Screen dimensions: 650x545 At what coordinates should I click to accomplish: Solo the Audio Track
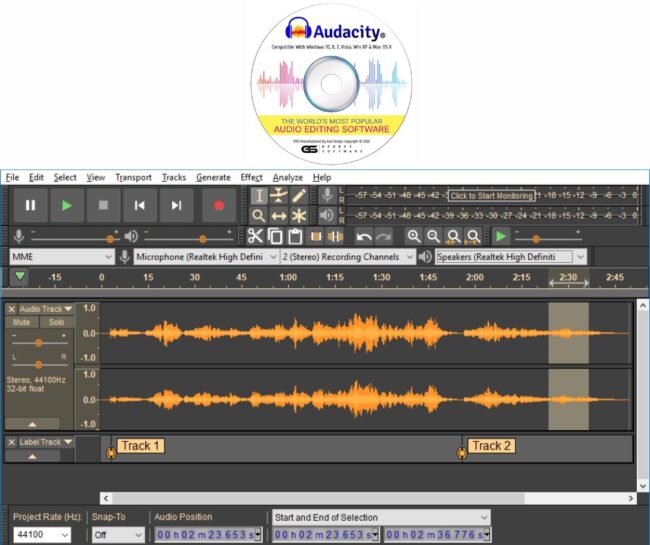click(56, 322)
